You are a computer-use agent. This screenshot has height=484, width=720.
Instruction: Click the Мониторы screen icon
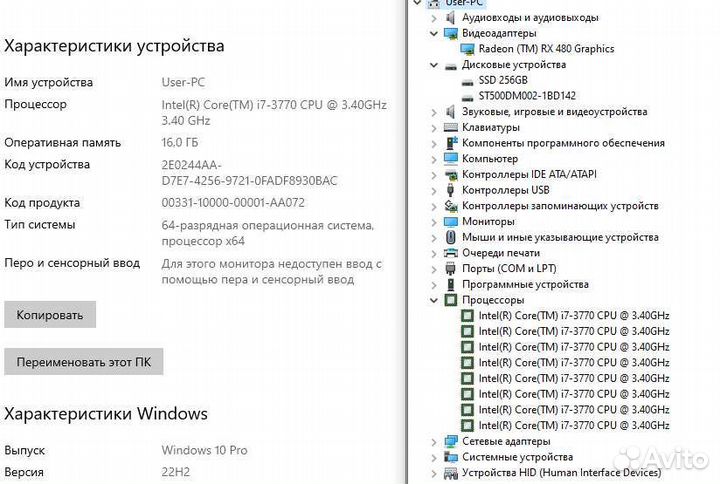(x=451, y=222)
